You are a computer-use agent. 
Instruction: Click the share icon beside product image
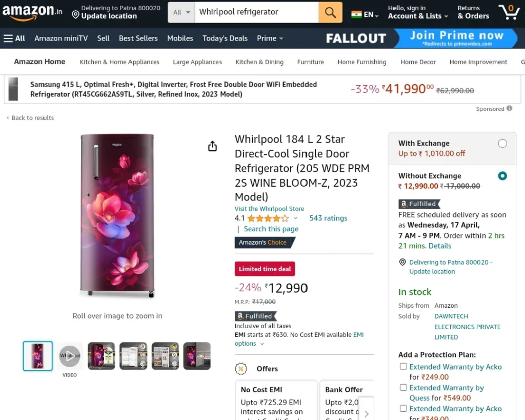click(212, 146)
